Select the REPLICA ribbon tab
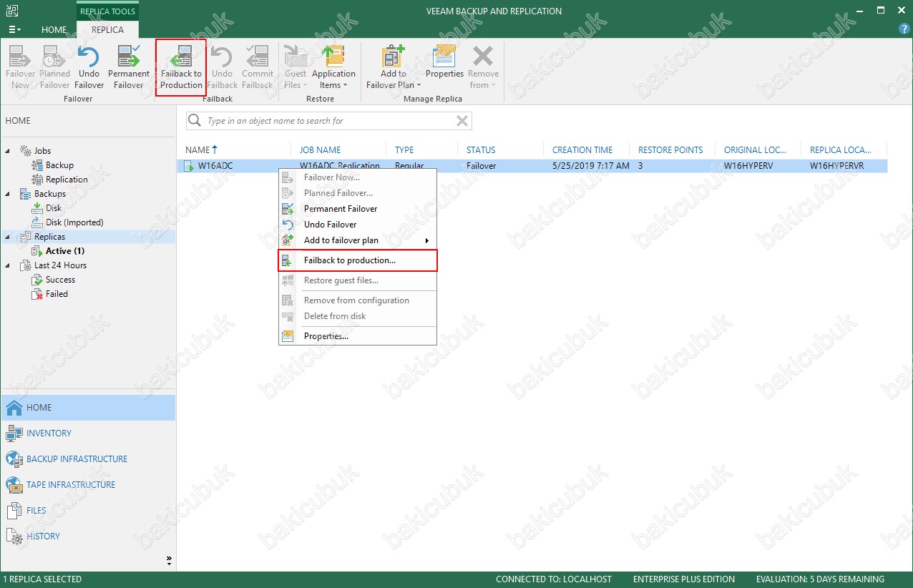This screenshot has height=588, width=913. pyautogui.click(x=107, y=30)
